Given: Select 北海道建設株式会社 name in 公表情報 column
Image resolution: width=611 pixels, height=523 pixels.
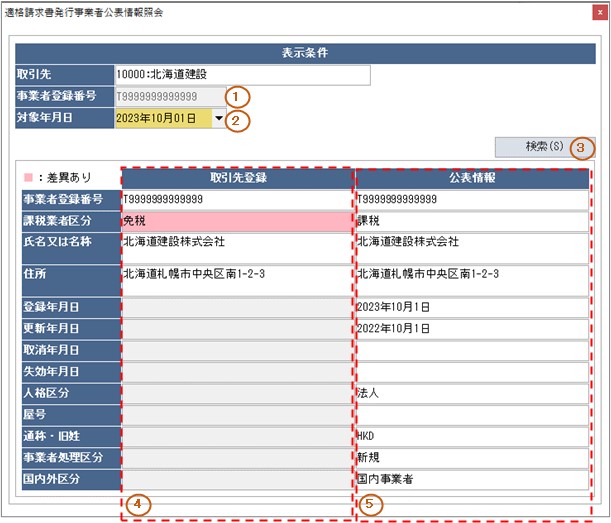Looking at the screenshot, I should pyautogui.click(x=471, y=243).
